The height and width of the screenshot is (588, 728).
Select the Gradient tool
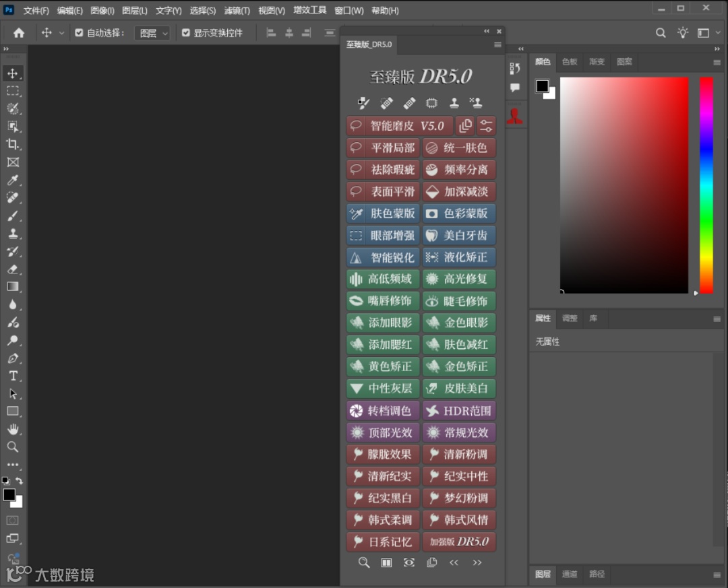point(13,287)
